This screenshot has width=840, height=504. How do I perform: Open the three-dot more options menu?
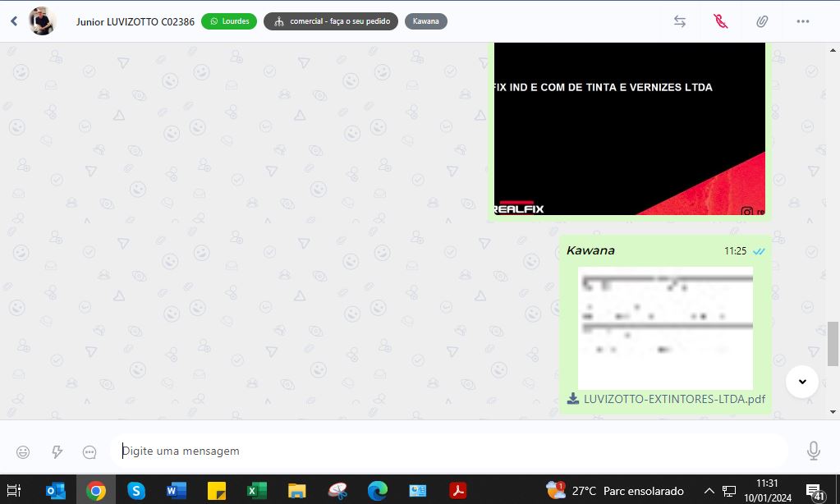pos(803,21)
